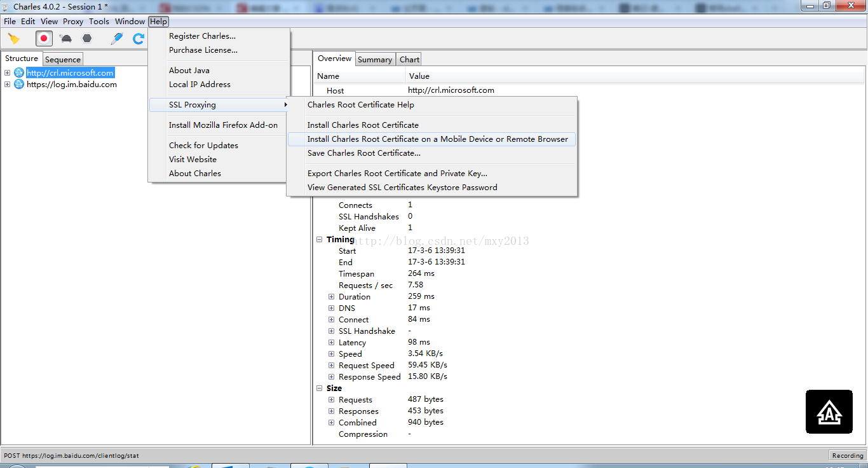Click the SSL Handshakes row label

click(369, 217)
